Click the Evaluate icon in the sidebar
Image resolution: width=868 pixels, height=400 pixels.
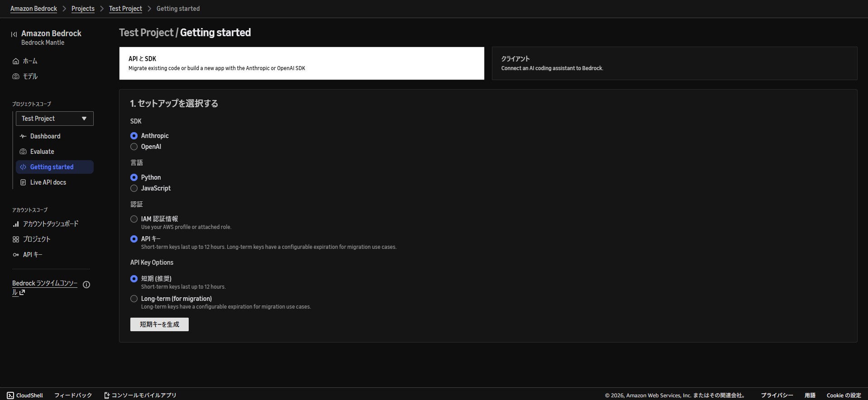(x=23, y=152)
